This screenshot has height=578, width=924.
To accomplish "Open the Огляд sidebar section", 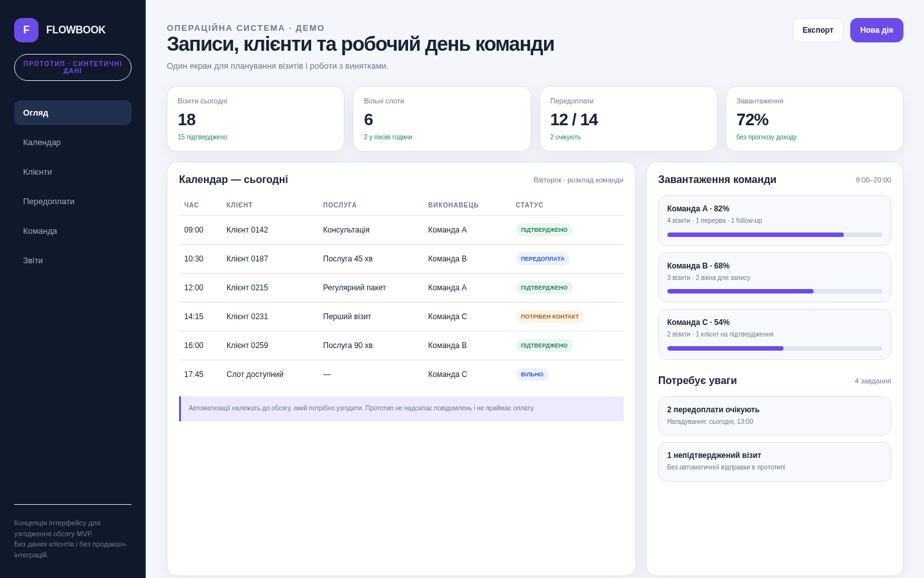I will click(73, 112).
